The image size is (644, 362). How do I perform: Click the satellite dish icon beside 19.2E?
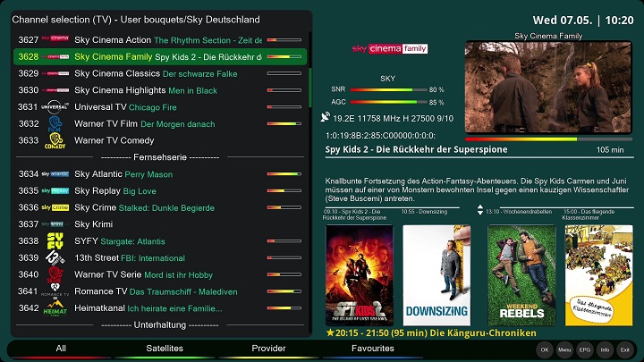pyautogui.click(x=326, y=117)
